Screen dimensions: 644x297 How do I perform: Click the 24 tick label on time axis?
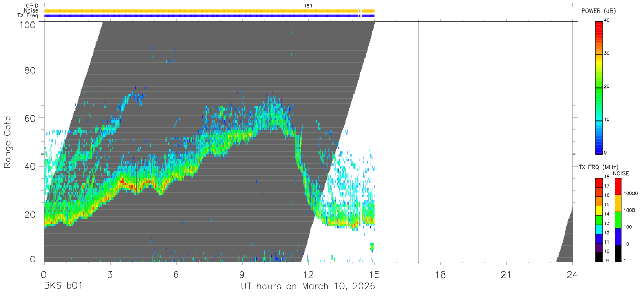pyautogui.click(x=572, y=274)
